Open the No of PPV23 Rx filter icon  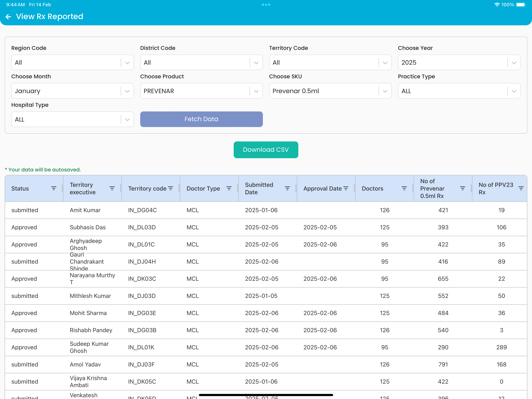click(521, 188)
